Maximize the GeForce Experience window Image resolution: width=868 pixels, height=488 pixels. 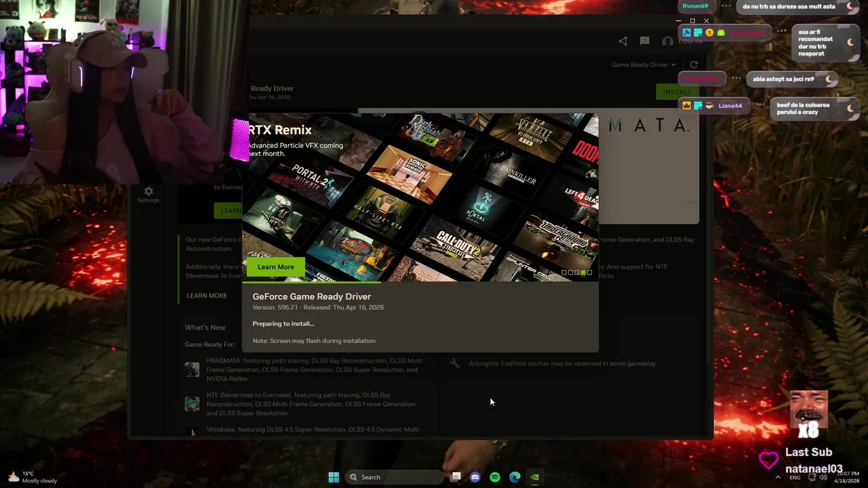692,21
